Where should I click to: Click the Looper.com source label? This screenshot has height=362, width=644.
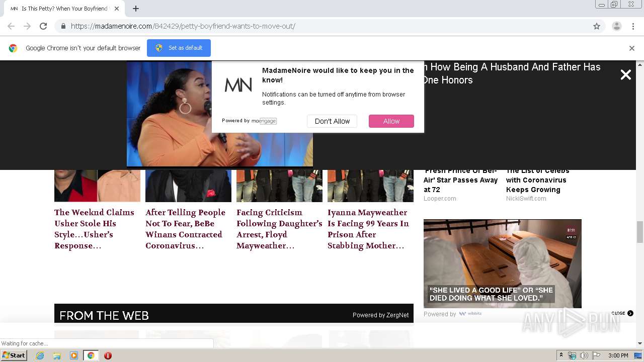click(440, 199)
